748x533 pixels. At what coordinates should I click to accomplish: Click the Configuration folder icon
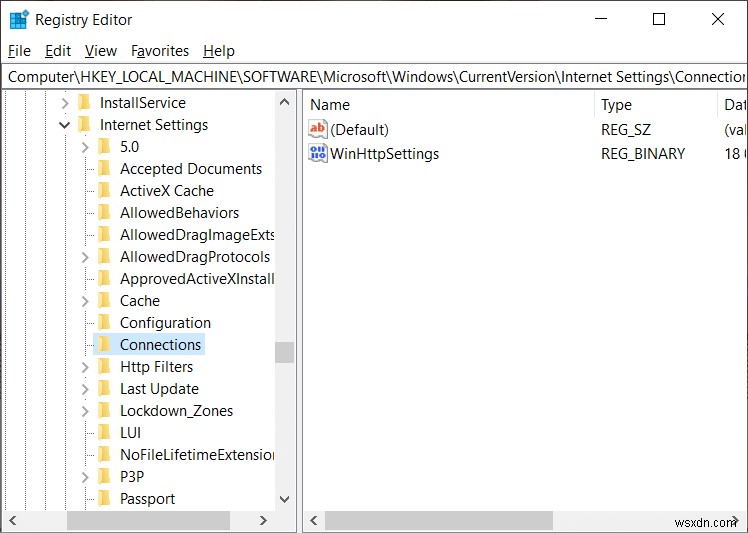pyautogui.click(x=104, y=322)
